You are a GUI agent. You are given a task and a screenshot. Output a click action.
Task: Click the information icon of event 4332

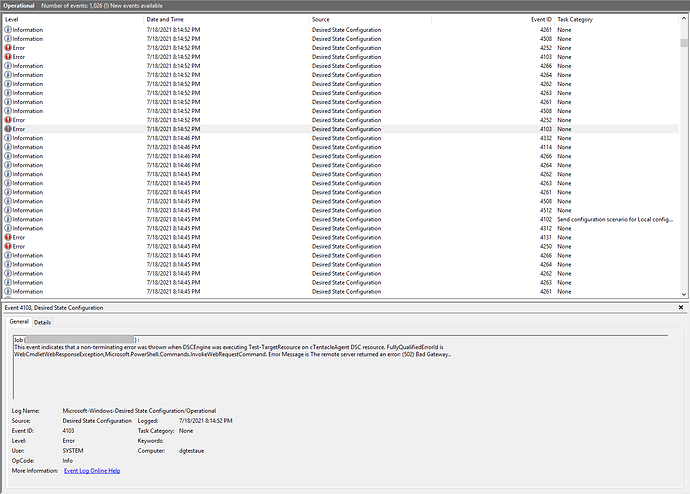tap(8, 138)
